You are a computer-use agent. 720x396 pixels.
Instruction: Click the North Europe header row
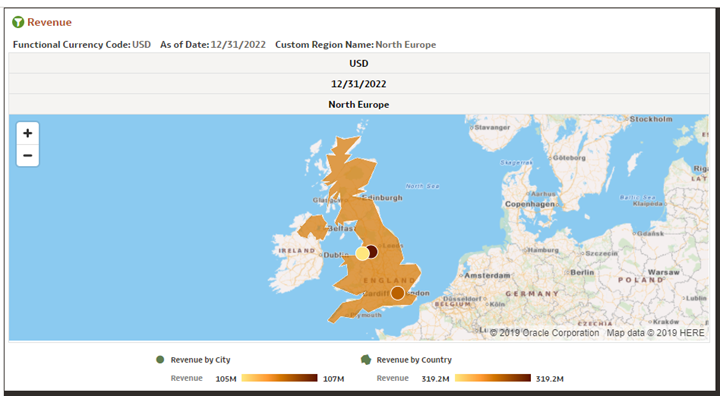point(359,105)
